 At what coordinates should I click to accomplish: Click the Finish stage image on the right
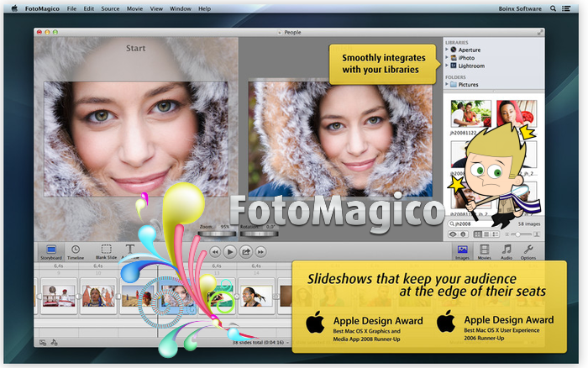[x=340, y=139]
